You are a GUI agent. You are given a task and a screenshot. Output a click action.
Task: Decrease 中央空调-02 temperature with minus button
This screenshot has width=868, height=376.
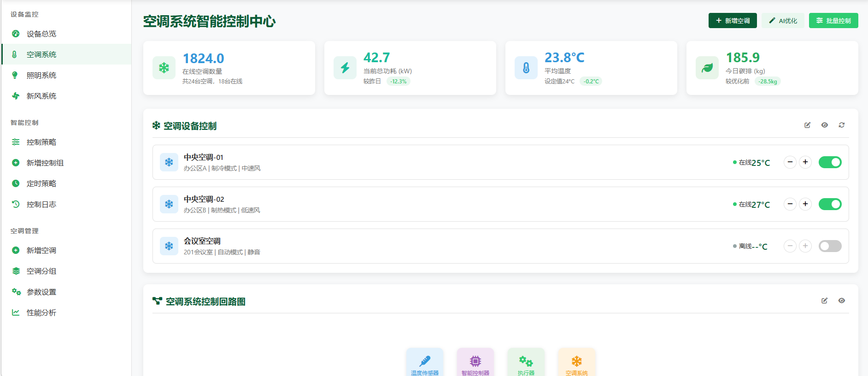coord(790,204)
